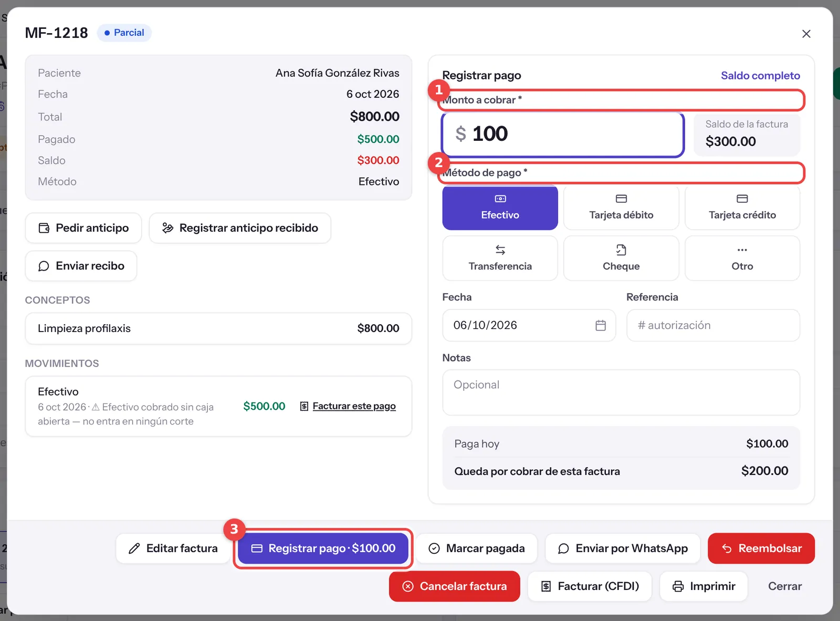840x621 pixels.
Task: Pick Transferencia payment method
Action: tap(500, 258)
